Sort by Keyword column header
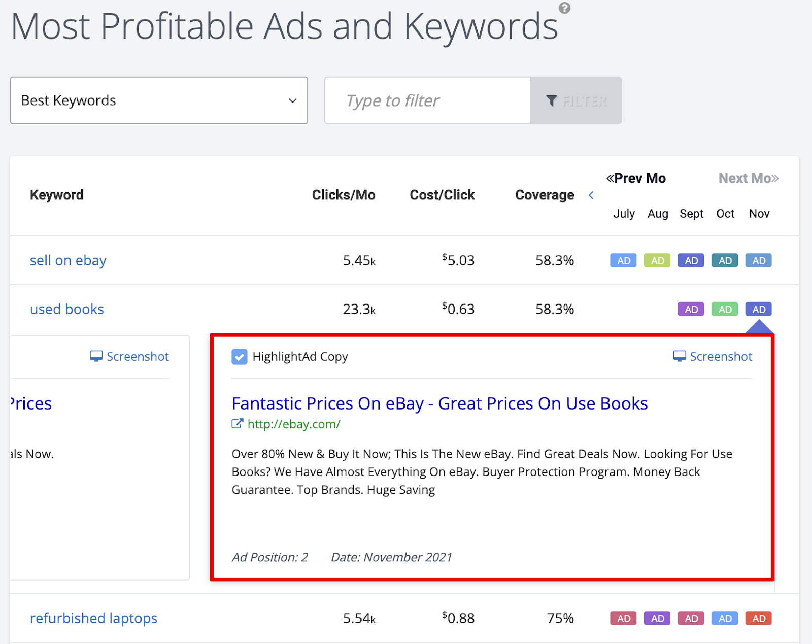This screenshot has height=644, width=812. [56, 195]
